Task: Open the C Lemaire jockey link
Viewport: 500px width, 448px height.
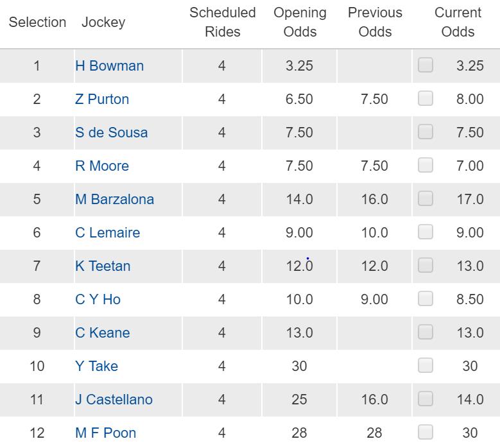Action: pyautogui.click(x=107, y=233)
